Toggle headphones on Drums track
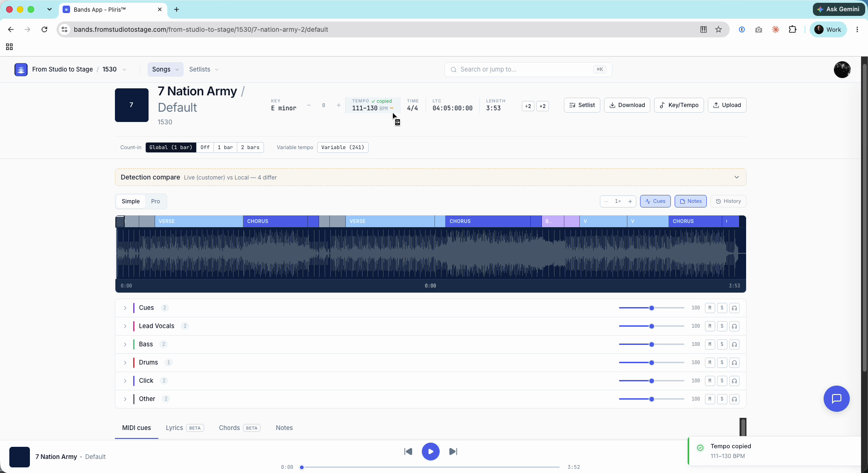This screenshot has width=868, height=473. 734,363
